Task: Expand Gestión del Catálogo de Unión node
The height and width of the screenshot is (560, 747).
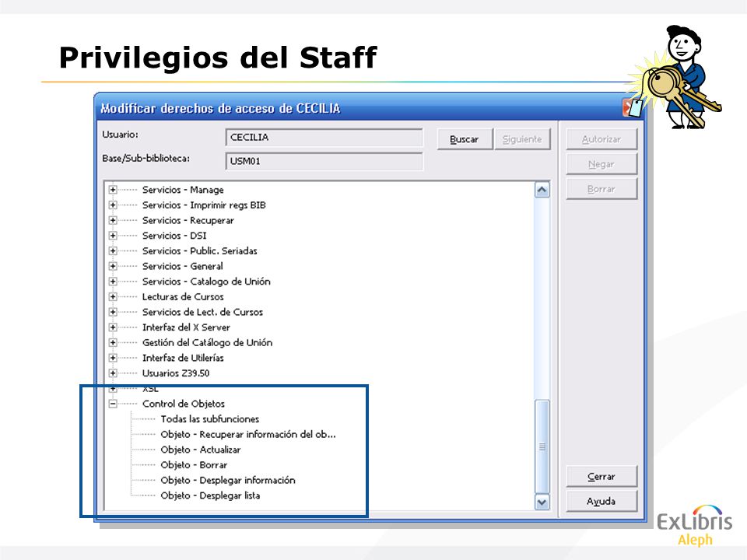Action: (x=113, y=342)
